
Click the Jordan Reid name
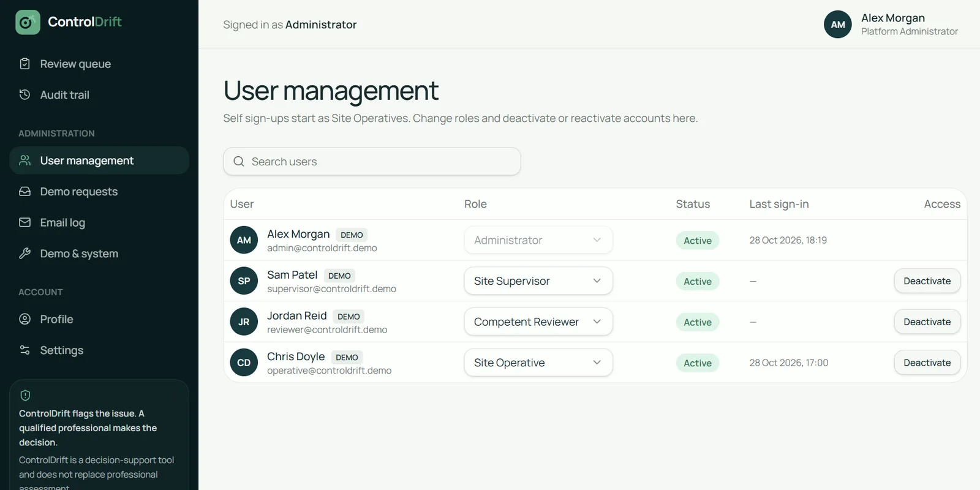297,315
